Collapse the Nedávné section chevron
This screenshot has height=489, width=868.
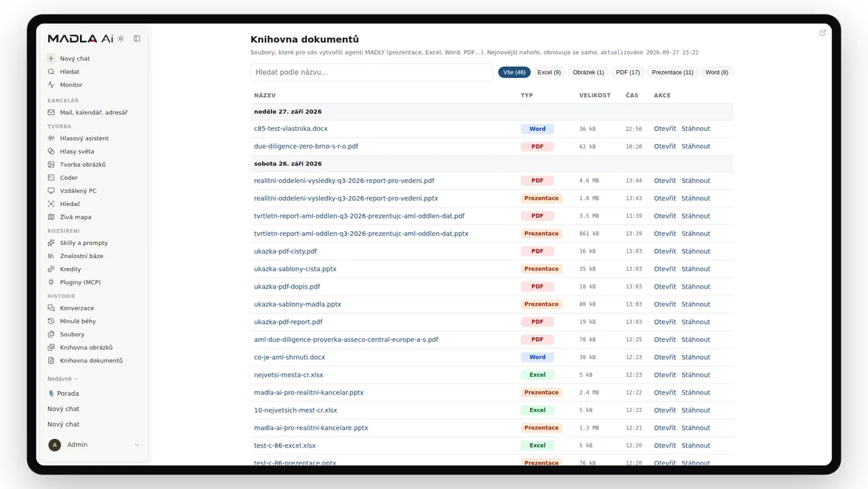click(x=76, y=379)
